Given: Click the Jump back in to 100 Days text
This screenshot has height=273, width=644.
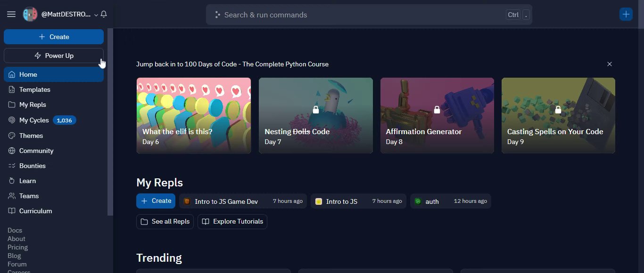Looking at the screenshot, I should 232,64.
